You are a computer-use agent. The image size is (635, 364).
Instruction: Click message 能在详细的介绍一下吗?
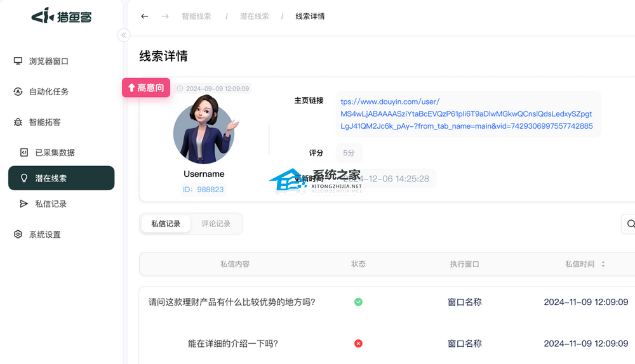tap(233, 343)
